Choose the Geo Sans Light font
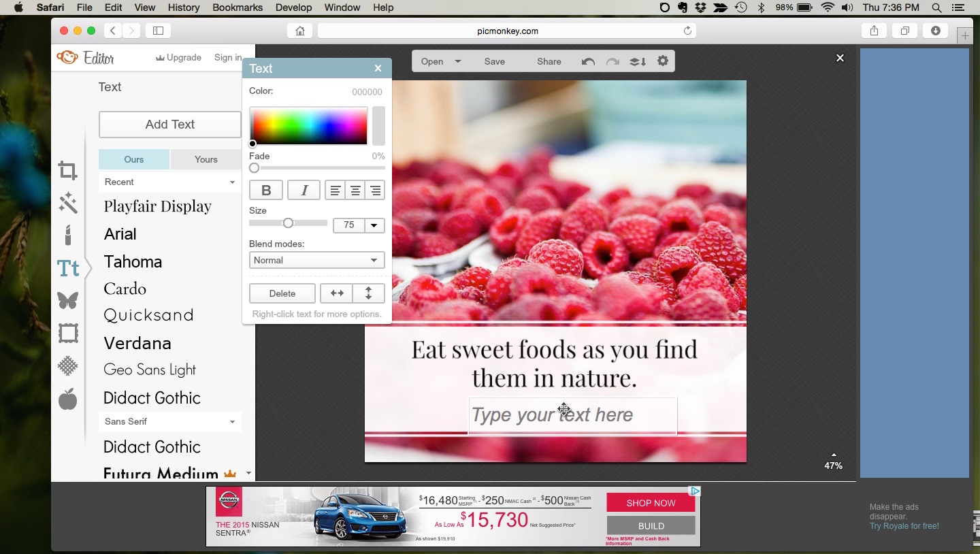The image size is (980, 554). pos(150,370)
